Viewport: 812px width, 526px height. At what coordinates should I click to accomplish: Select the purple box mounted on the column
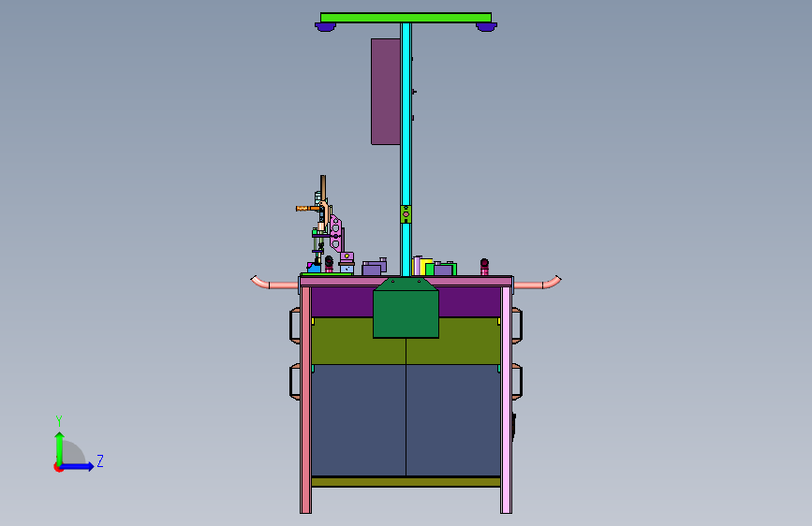tap(386, 91)
